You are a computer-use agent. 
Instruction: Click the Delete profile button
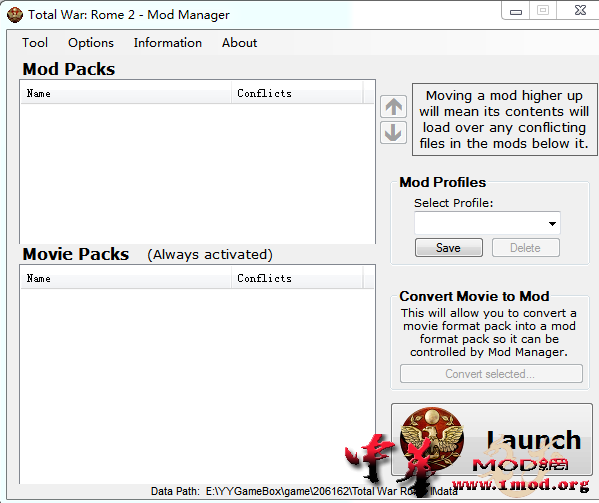[526, 248]
